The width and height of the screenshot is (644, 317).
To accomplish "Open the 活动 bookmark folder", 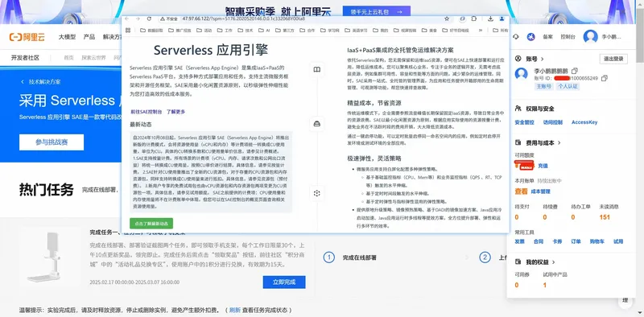I will click(204, 31).
